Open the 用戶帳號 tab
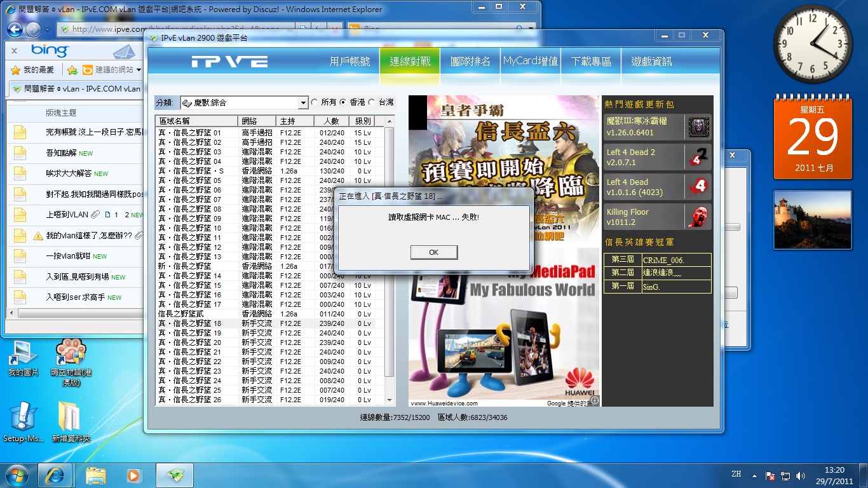This screenshot has height=488, width=868. (x=349, y=62)
